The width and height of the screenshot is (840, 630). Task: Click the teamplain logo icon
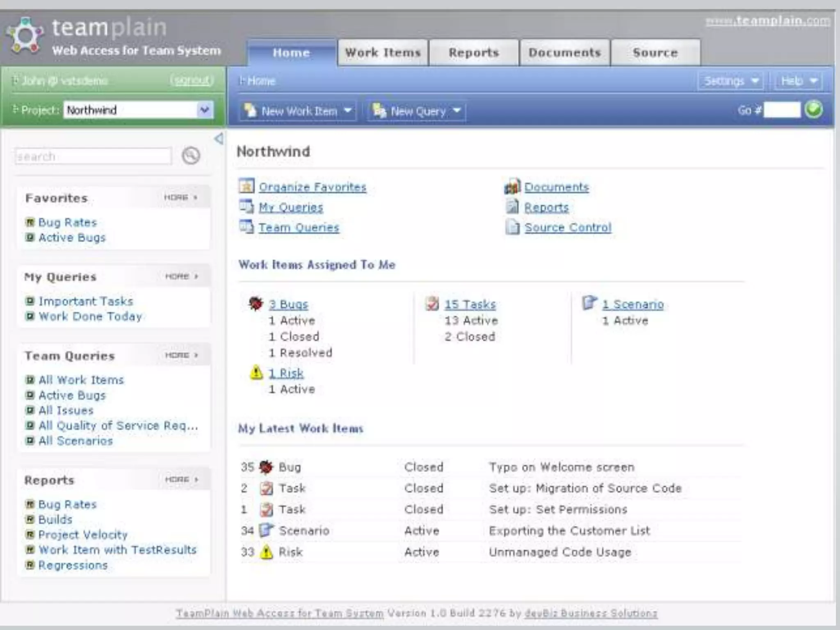coord(25,36)
